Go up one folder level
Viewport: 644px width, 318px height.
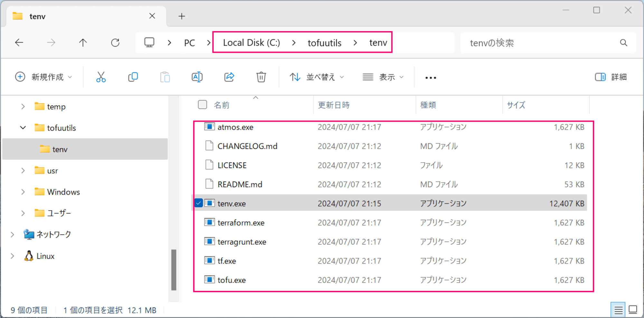click(83, 42)
